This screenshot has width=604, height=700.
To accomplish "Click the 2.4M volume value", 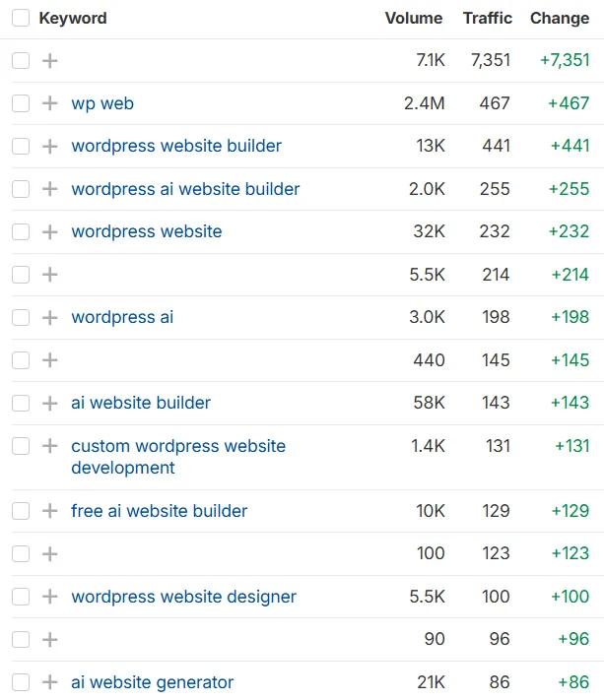I will tap(425, 103).
